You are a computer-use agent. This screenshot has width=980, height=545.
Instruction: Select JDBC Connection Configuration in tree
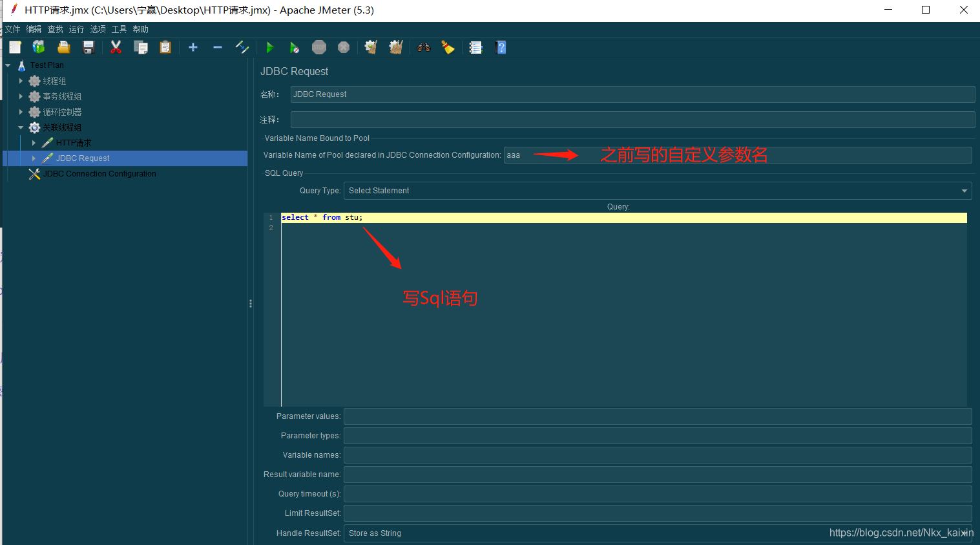pos(99,174)
